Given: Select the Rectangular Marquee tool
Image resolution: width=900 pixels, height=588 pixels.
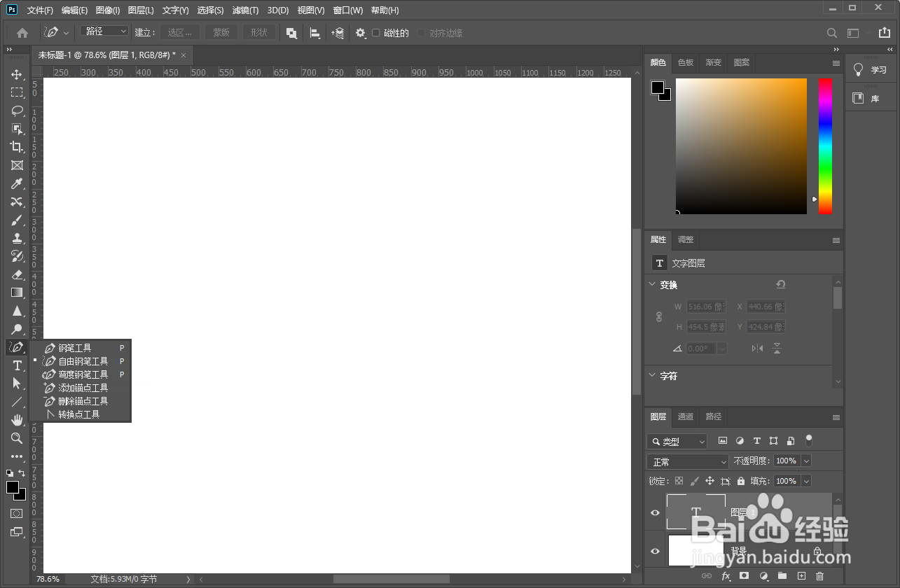Looking at the screenshot, I should (x=17, y=92).
